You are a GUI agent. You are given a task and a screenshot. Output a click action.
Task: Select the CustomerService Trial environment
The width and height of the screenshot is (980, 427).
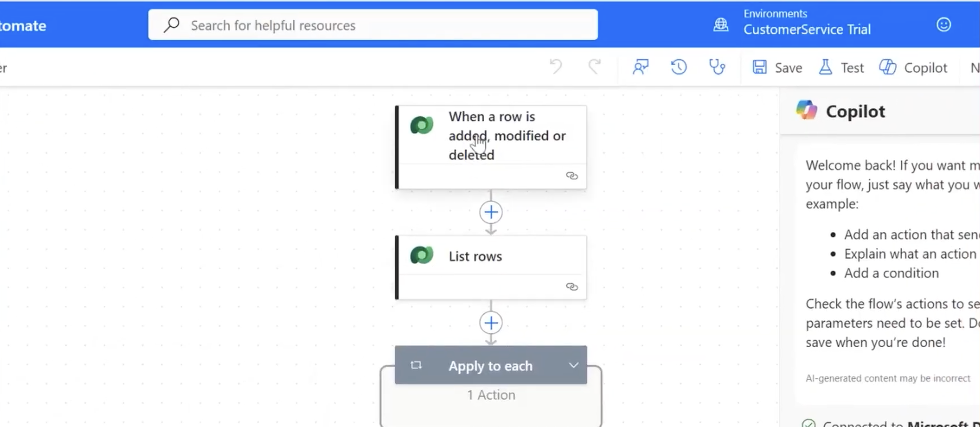click(x=807, y=29)
